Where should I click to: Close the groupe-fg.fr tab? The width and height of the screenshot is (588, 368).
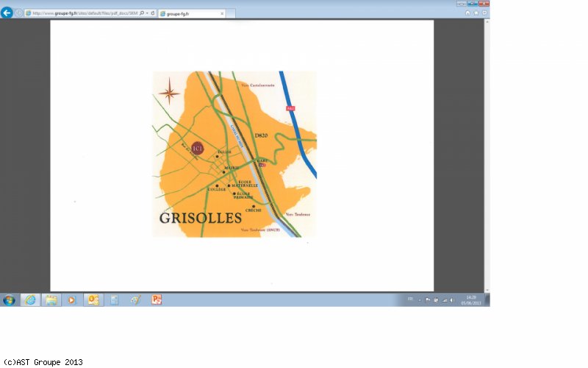222,13
